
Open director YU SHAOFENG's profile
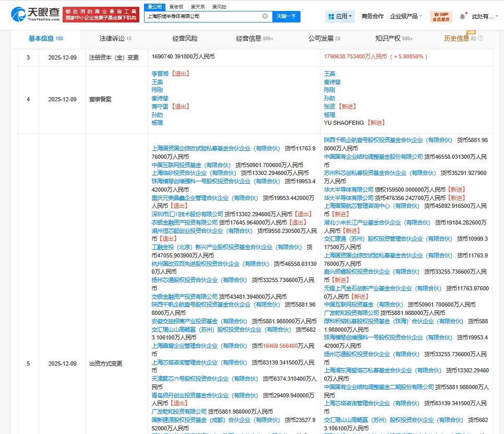point(345,123)
